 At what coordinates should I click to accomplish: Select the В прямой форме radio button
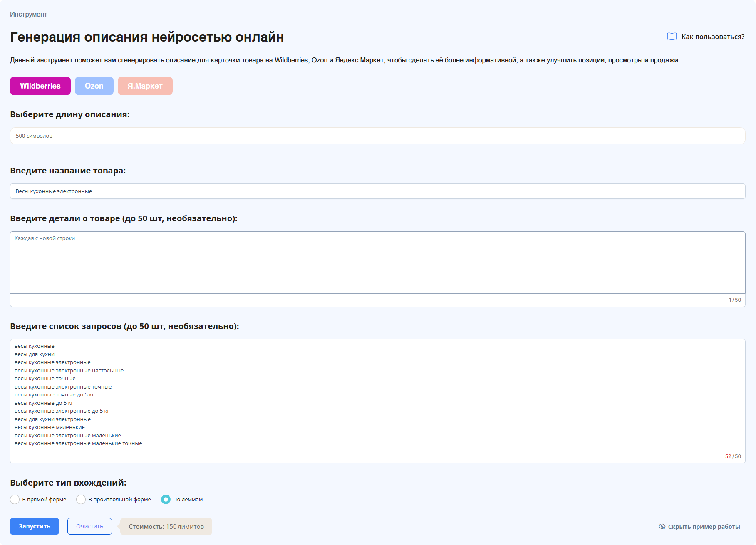coord(15,499)
